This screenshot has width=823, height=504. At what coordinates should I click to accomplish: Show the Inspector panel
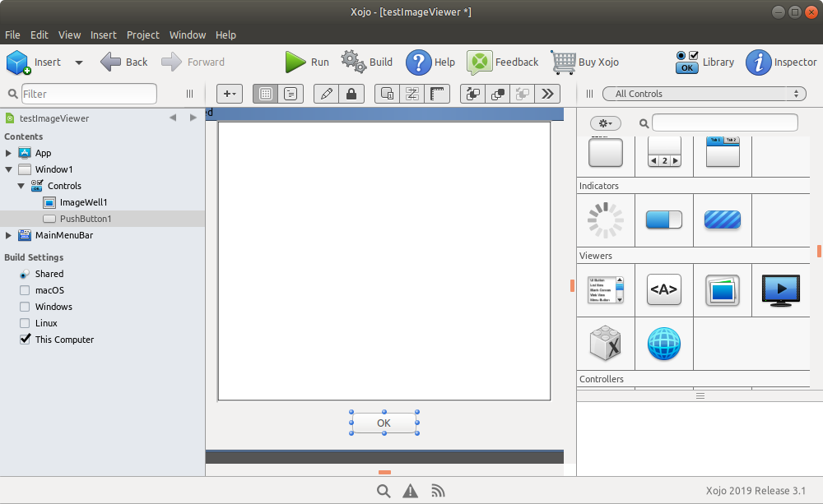[x=781, y=62]
